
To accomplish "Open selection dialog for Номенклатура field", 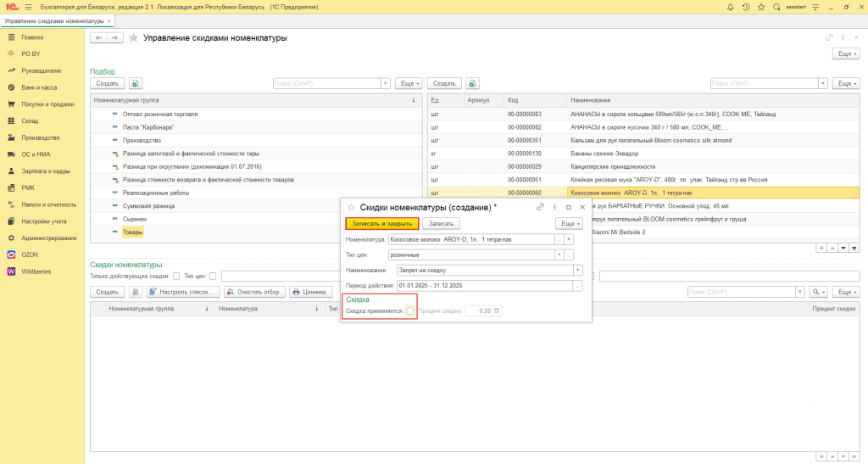I will pyautogui.click(x=559, y=240).
